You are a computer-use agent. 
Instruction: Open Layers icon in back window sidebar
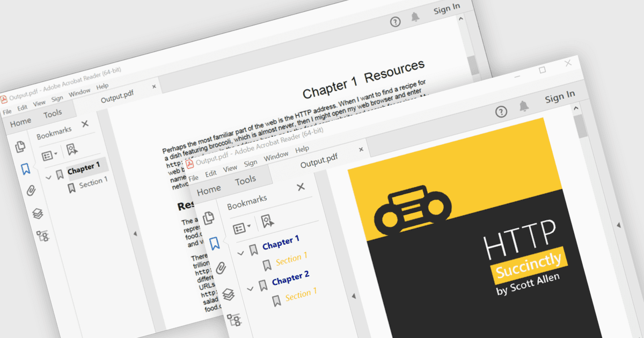pos(38,214)
